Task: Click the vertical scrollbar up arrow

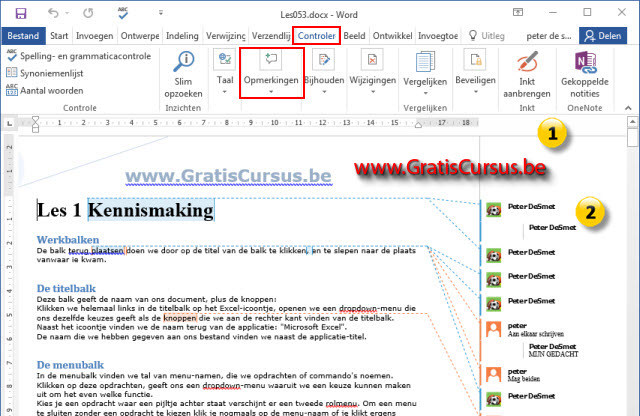Action: pyautogui.click(x=632, y=121)
